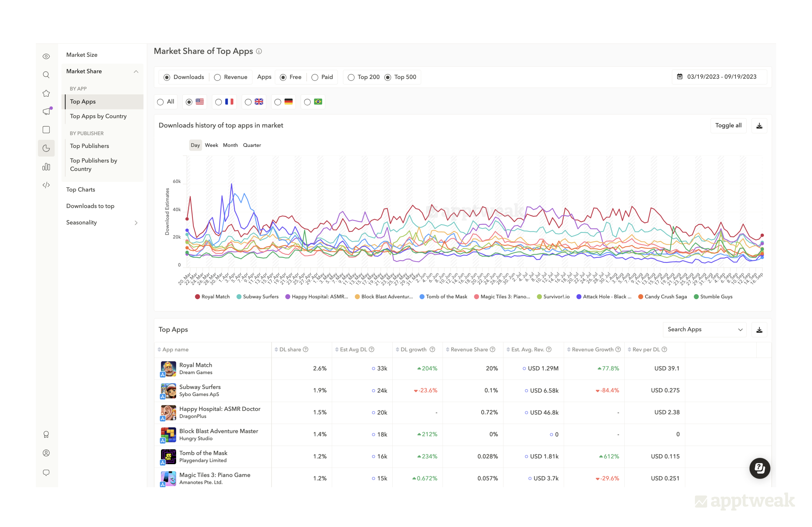Switch chart granularity to Quarter
The height and width of the screenshot is (527, 812).
point(252,145)
